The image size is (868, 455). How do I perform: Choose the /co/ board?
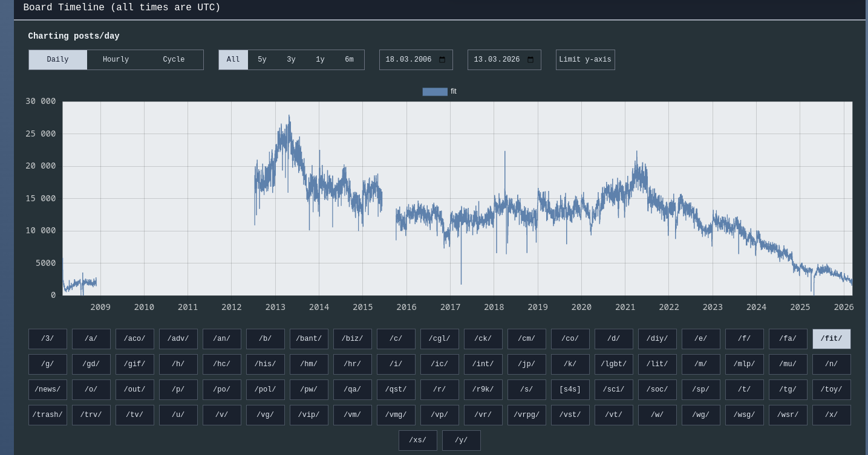click(570, 339)
